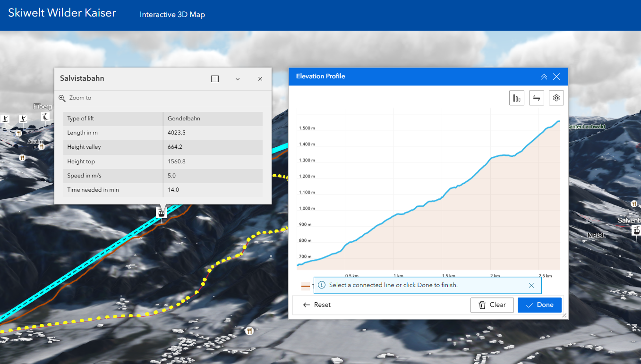Reverse the elevation profile direction
This screenshot has width=641, height=364.
(537, 98)
